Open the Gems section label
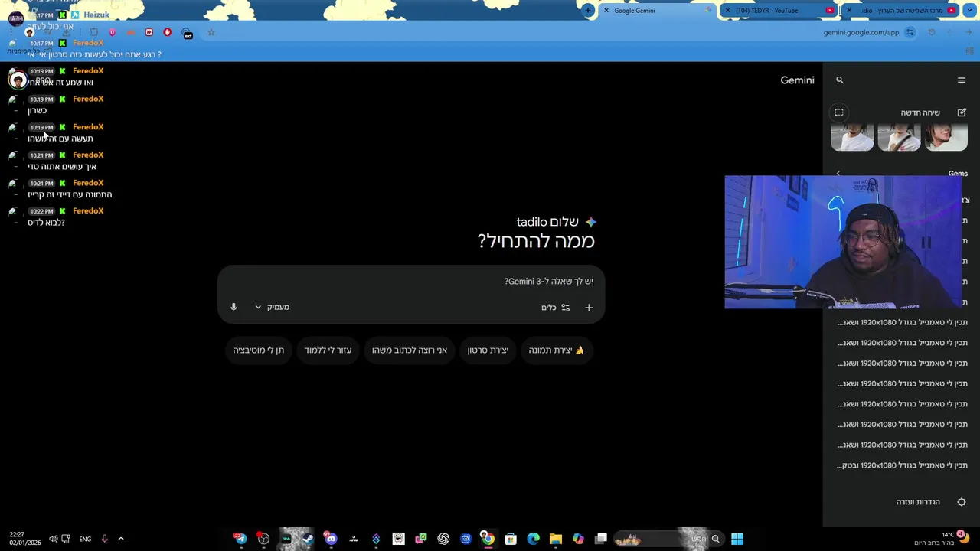 958,174
